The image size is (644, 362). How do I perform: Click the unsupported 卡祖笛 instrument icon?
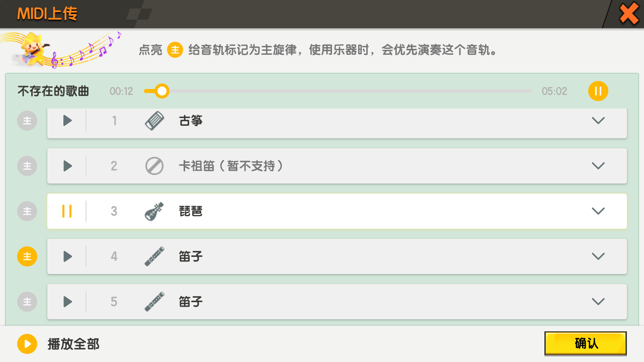pyautogui.click(x=154, y=166)
